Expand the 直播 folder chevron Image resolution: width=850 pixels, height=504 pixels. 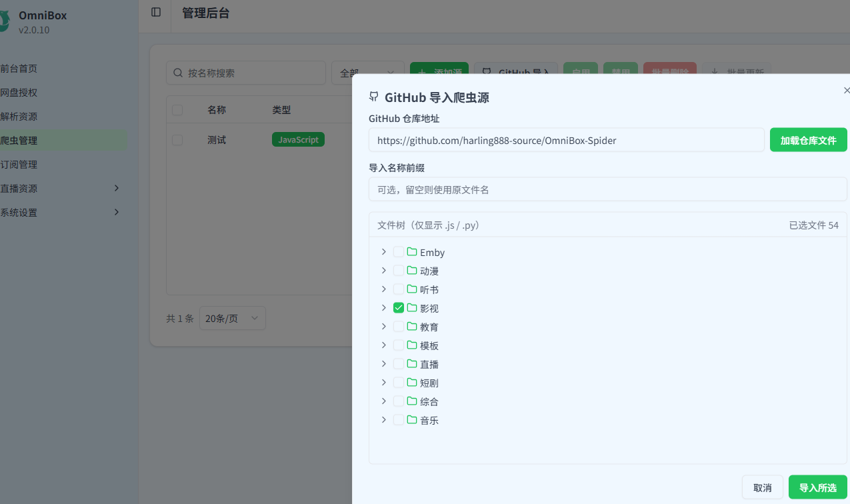pyautogui.click(x=383, y=364)
